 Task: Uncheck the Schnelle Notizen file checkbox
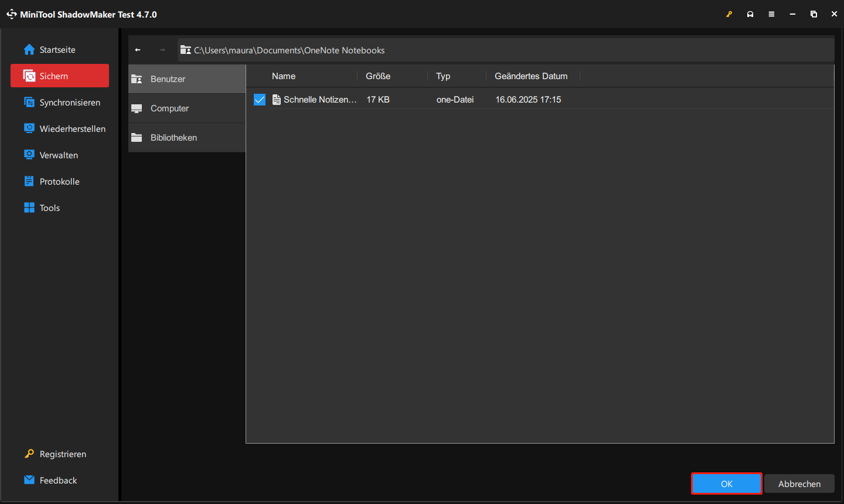(260, 100)
